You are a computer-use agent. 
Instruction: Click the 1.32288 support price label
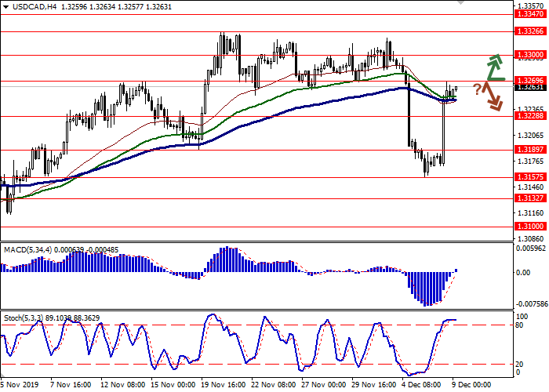coord(527,116)
